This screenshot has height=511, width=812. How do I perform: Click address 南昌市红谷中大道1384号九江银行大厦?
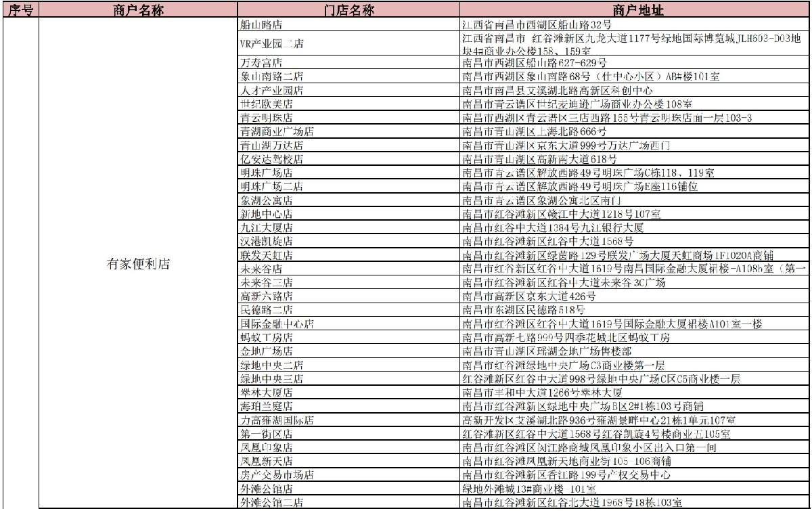[x=553, y=227]
